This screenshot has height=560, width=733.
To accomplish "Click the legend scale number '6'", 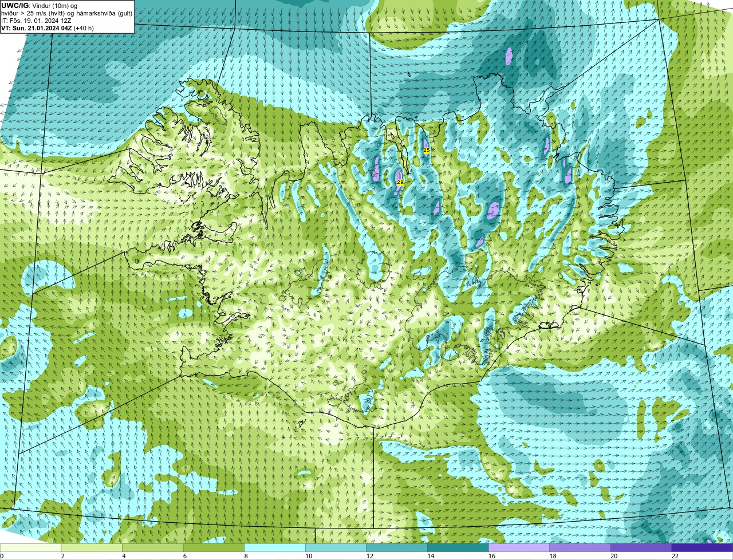I will pyautogui.click(x=185, y=556).
